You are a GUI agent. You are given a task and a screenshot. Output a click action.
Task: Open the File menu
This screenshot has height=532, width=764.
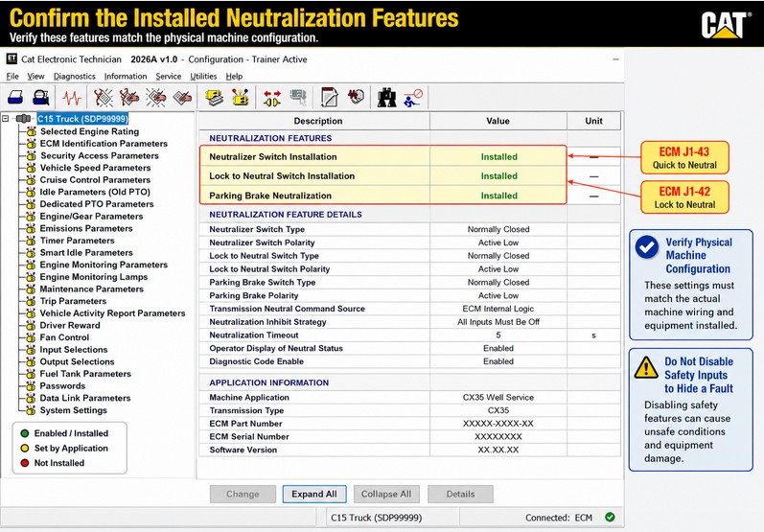pos(12,76)
